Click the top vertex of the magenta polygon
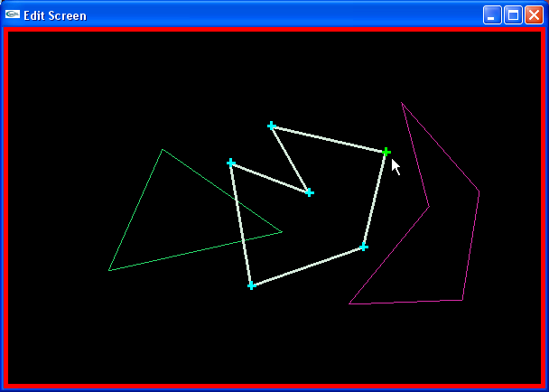The width and height of the screenshot is (549, 392). 402,103
